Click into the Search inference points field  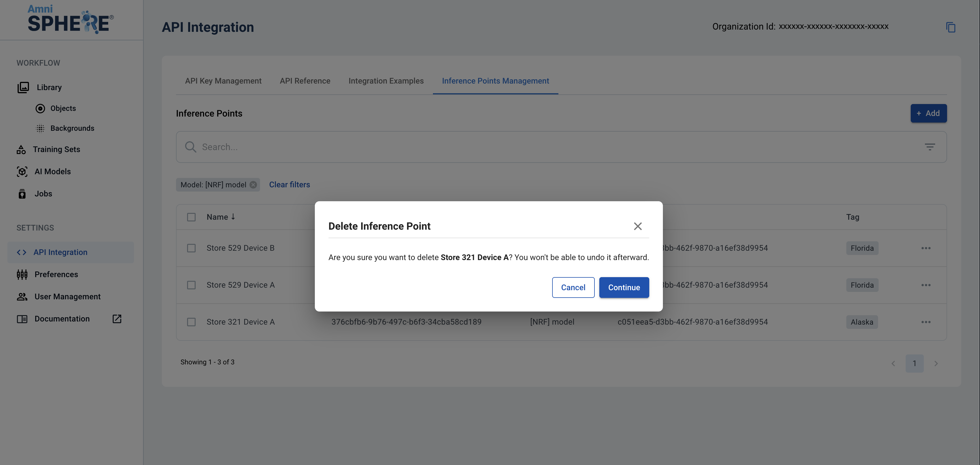click(x=533, y=147)
